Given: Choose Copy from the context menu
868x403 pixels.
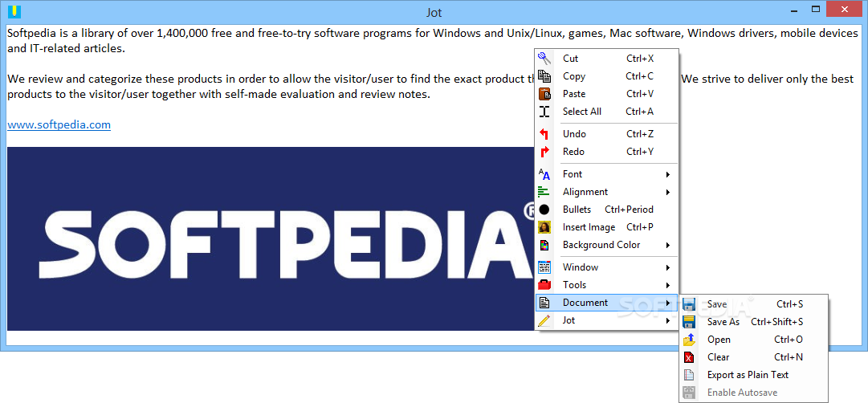Looking at the screenshot, I should pyautogui.click(x=607, y=75).
